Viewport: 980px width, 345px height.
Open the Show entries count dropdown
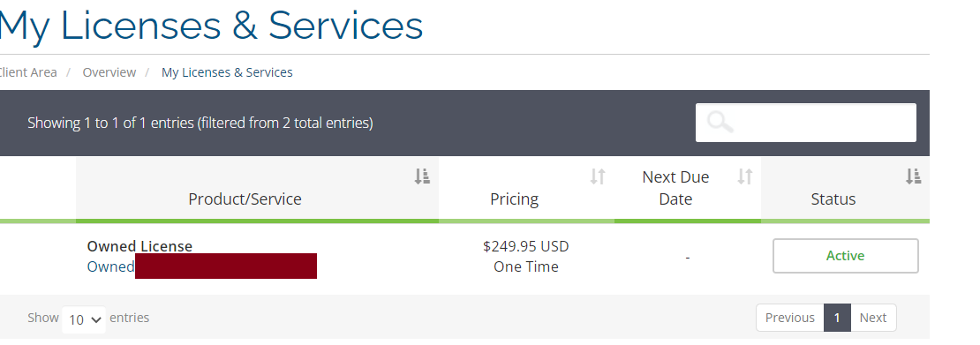84,319
